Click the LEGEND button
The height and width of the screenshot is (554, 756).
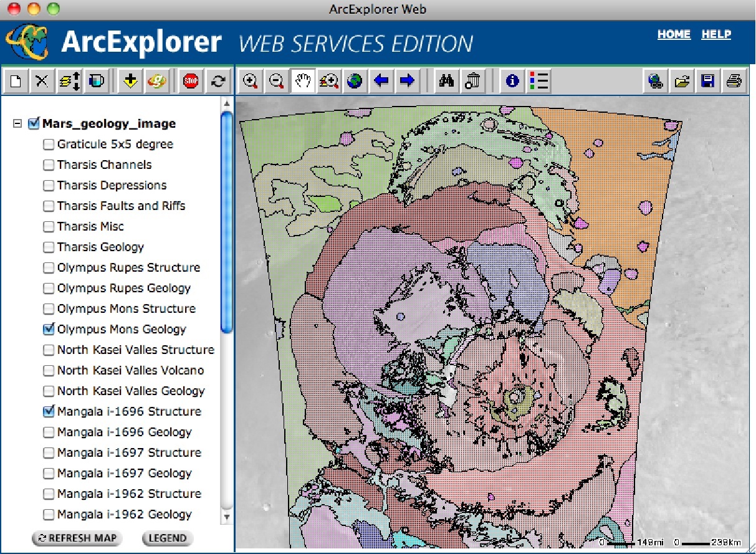pyautogui.click(x=167, y=538)
